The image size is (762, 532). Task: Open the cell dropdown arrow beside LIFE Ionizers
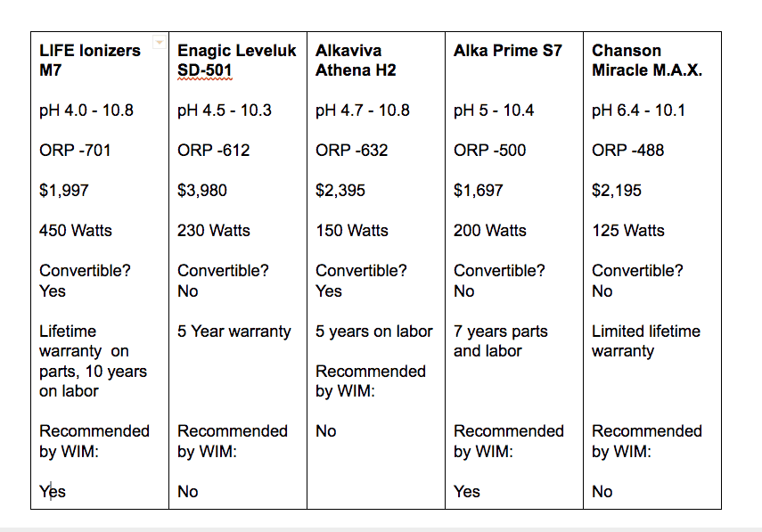159,42
